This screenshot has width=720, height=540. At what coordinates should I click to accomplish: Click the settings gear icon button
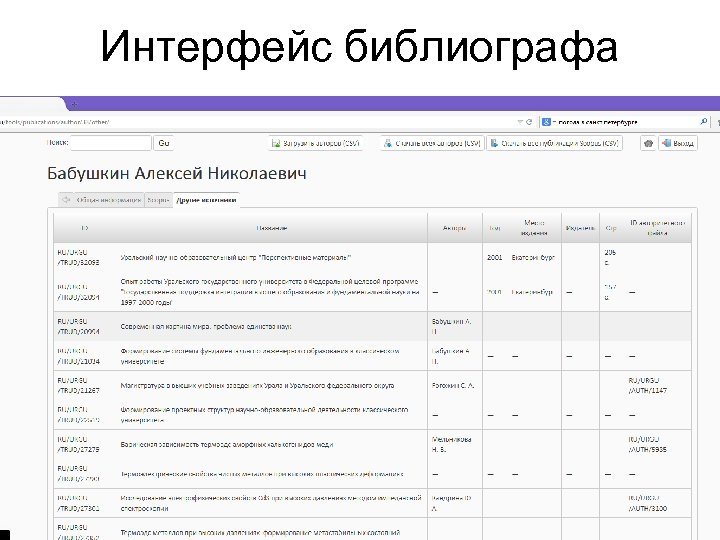pos(648,143)
